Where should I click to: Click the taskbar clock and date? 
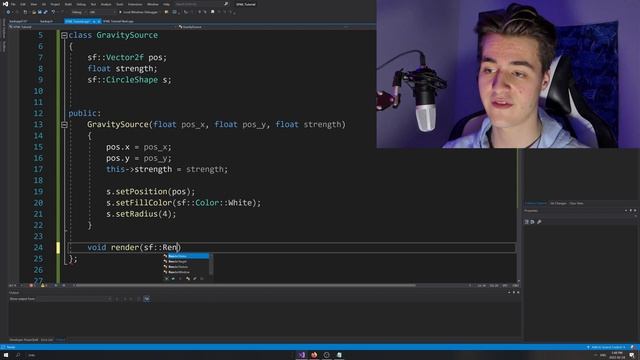617,355
